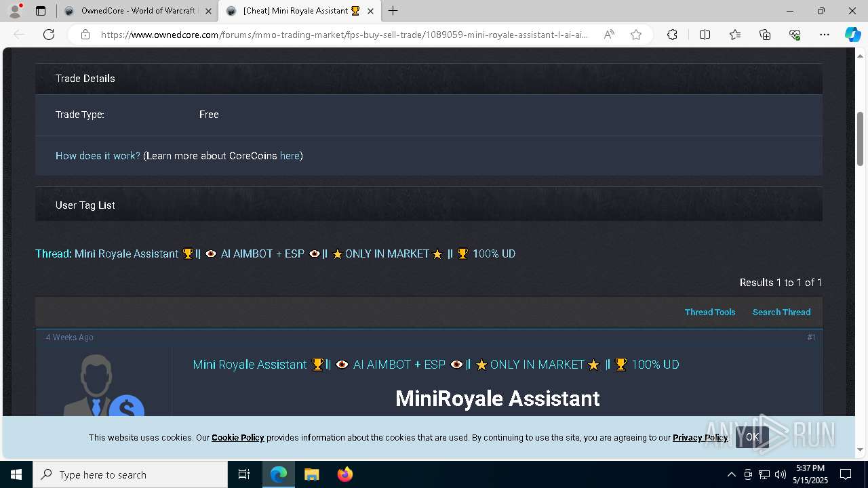This screenshot has width=868, height=488.
Task: Go back to previous page
Action: click(19, 35)
